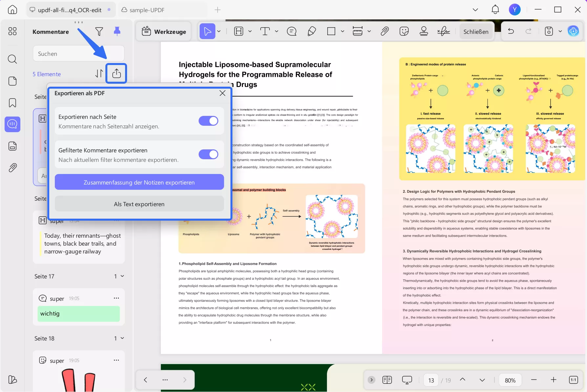Switch to the sample-UPDF tab
The image size is (587, 392).
(147, 10)
